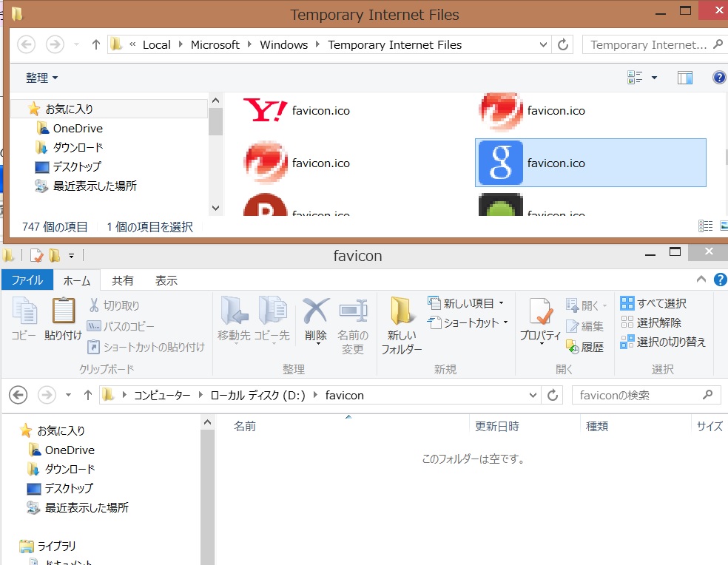
Task: Click the パスのコピー button
Action: click(121, 326)
